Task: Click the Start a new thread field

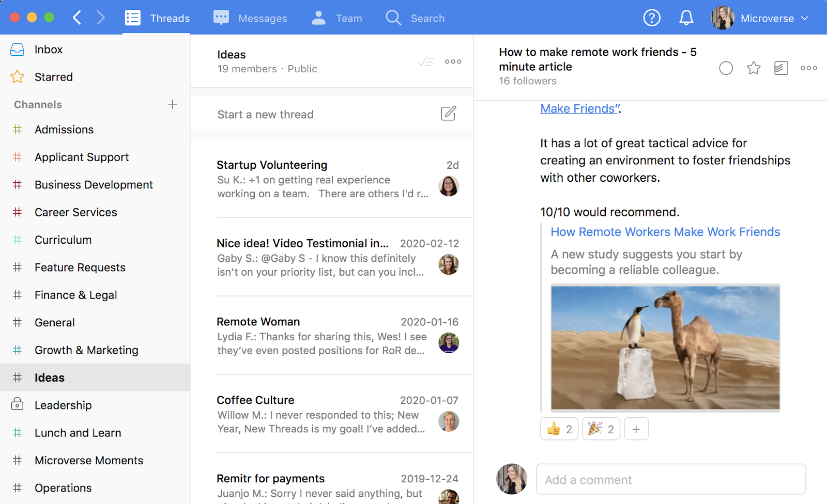Action: (332, 114)
